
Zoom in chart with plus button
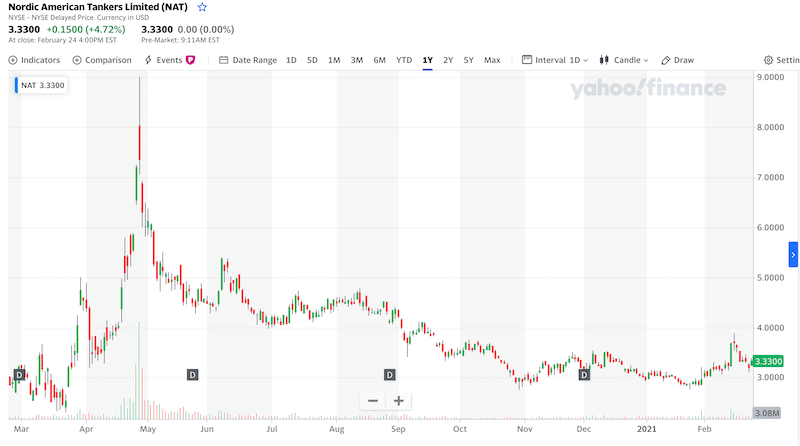(398, 401)
